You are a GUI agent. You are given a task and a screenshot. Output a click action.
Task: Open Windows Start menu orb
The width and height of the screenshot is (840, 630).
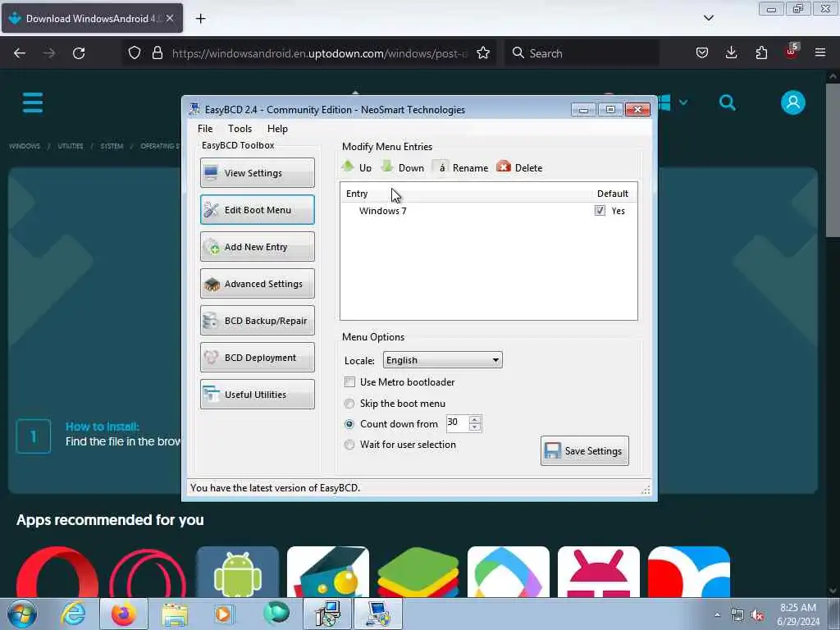click(x=22, y=614)
